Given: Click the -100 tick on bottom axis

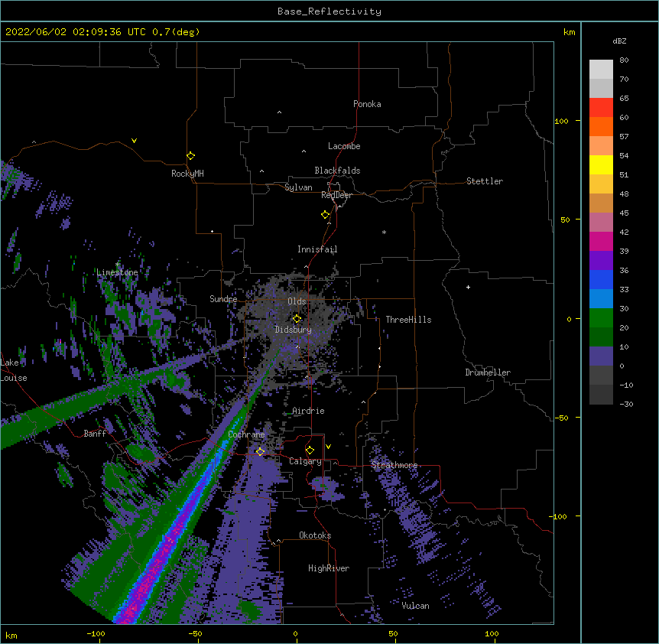Looking at the screenshot, I should 96,634.
